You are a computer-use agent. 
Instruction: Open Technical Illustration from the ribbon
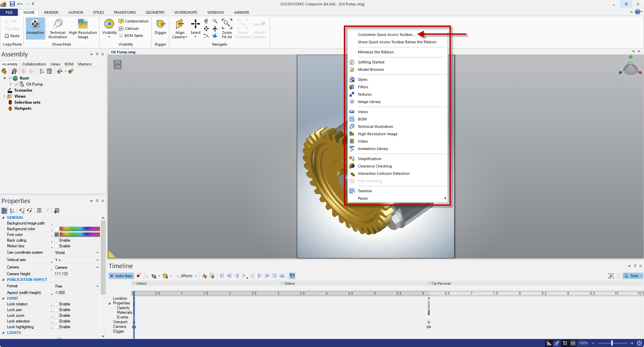58,29
